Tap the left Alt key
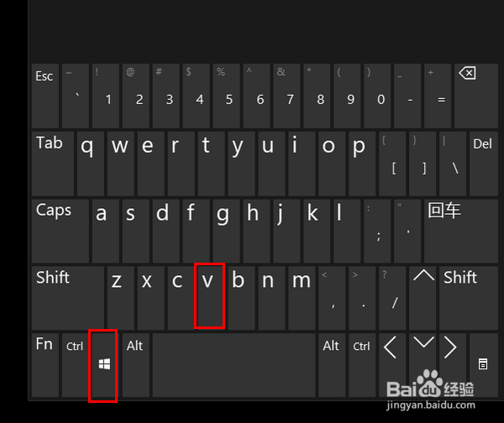Viewport: 504px width, 423px height. 135,365
